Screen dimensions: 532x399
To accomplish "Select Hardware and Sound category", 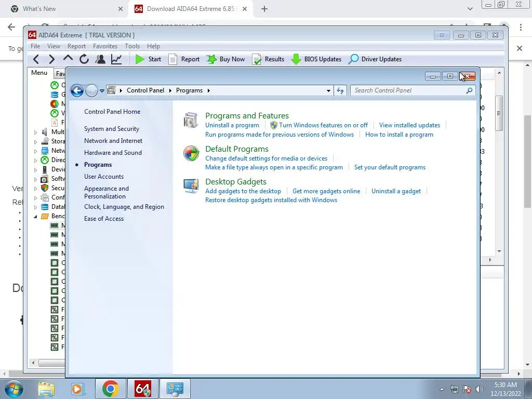I will 113,153.
